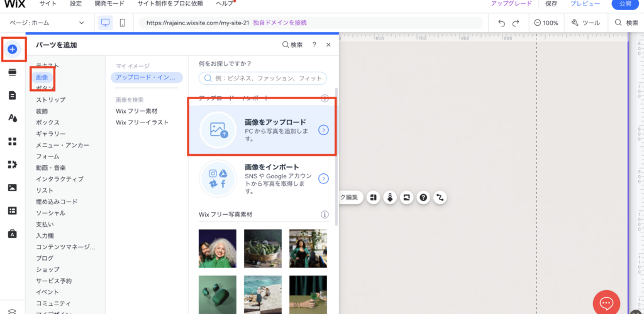Image resolution: width=644 pixels, height=314 pixels.
Task: Select the two smiling people in green photo
Action: 217,249
